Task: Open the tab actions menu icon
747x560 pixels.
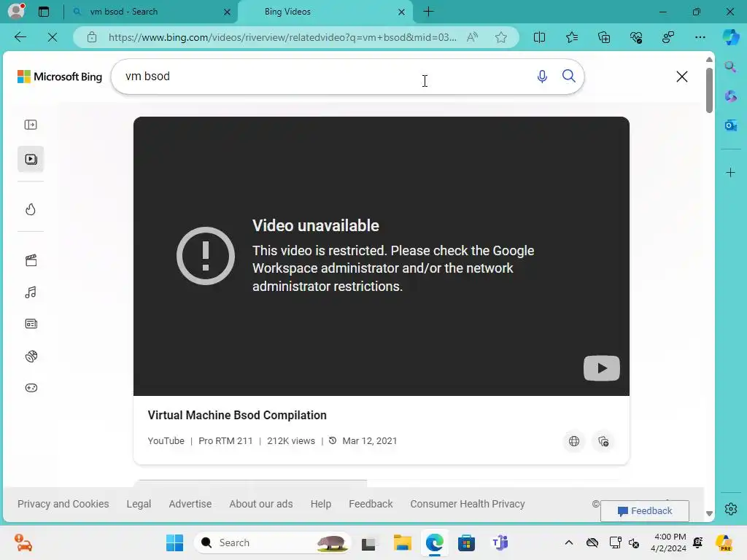Action: pyautogui.click(x=43, y=12)
